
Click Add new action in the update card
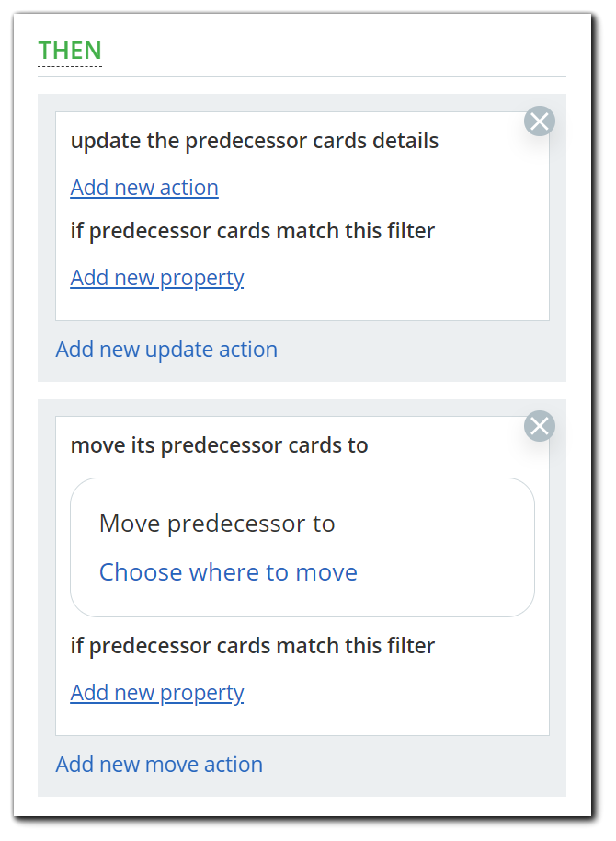(143, 188)
